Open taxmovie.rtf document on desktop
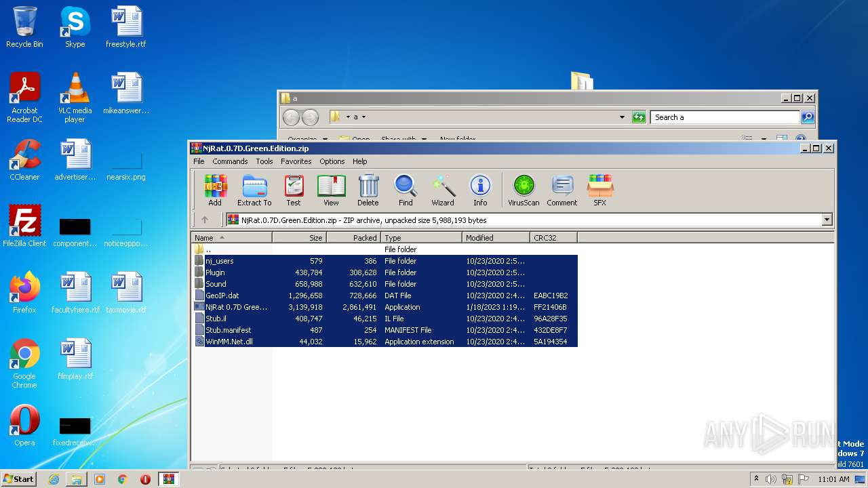The width and height of the screenshot is (868, 488). pyautogui.click(x=126, y=293)
